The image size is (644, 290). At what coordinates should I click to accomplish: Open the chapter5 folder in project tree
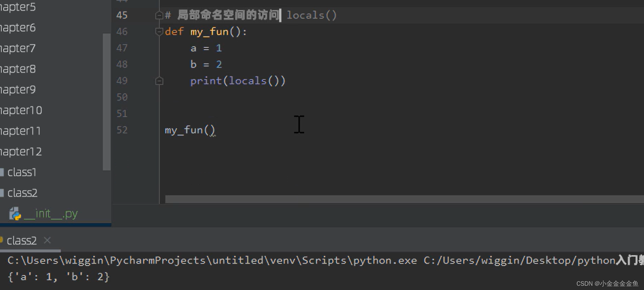pyautogui.click(x=18, y=7)
